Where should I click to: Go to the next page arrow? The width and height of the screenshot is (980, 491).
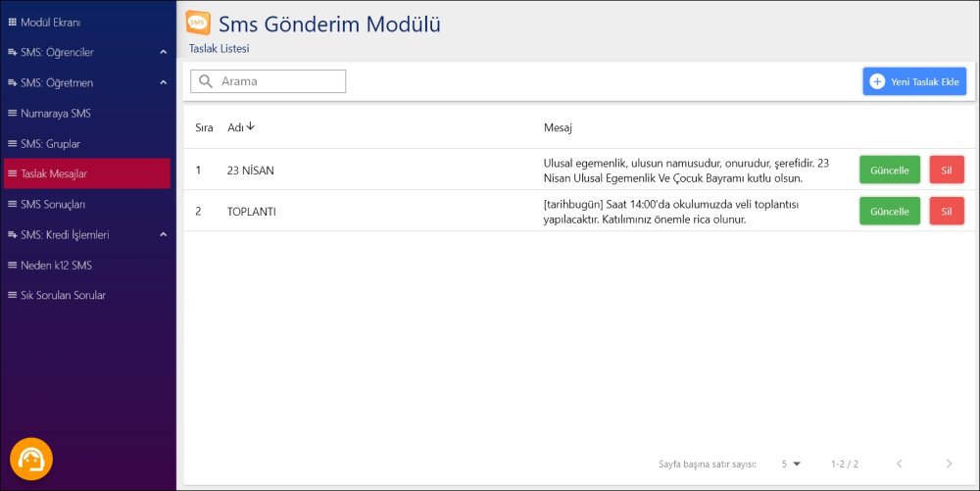(x=948, y=464)
